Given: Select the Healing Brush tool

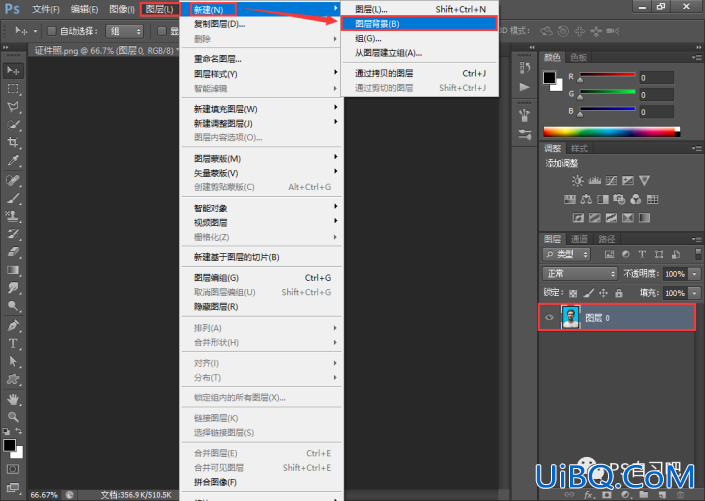Looking at the screenshot, I should click(13, 180).
